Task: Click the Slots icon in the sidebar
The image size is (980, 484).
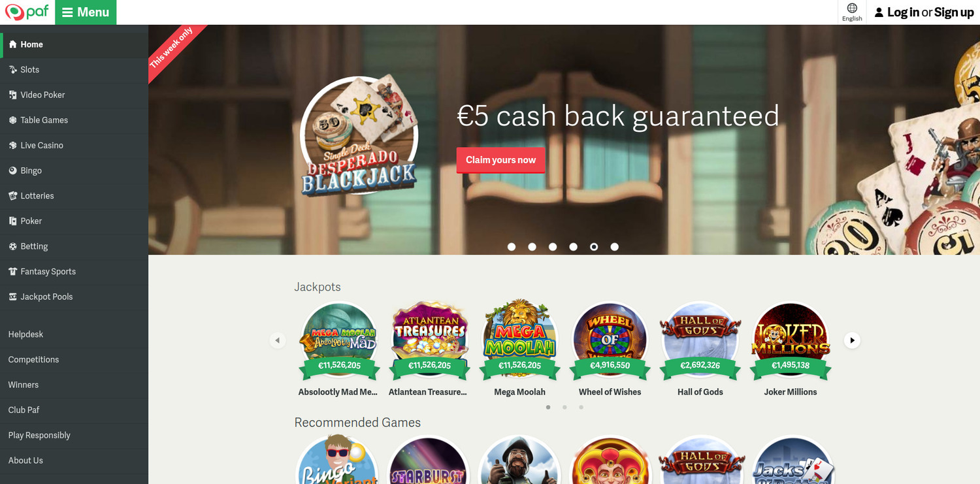Action: [12, 69]
